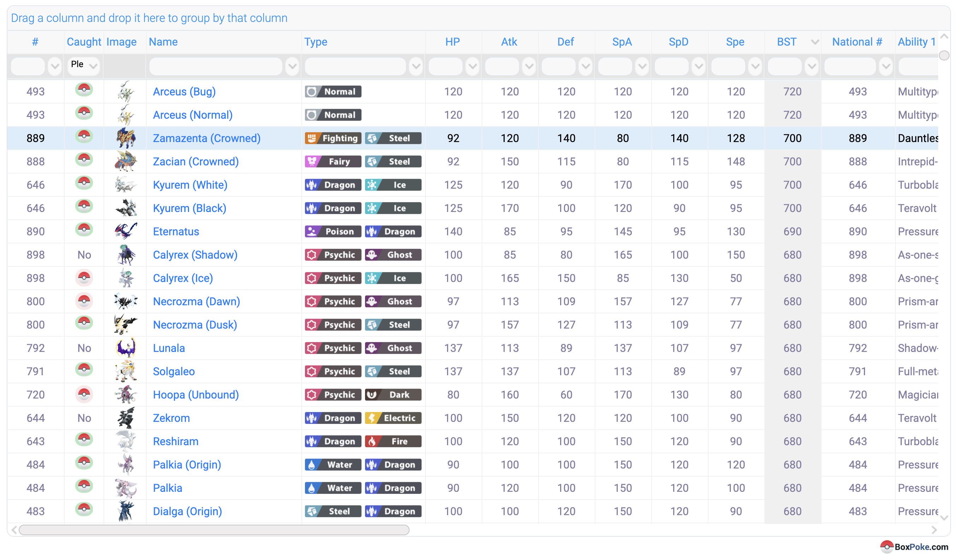The image size is (958, 560).
Task: Toggle caught Pokeball for Arceus (Bug)
Action: click(84, 90)
